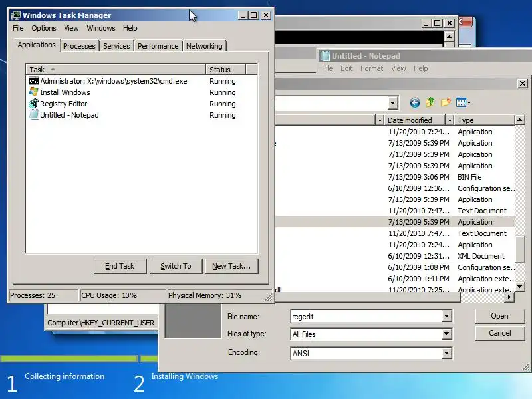Viewport: 532px width, 399px height.
Task: Select the 6/10/2009 1:08 PM Configuration row
Action: click(395, 267)
